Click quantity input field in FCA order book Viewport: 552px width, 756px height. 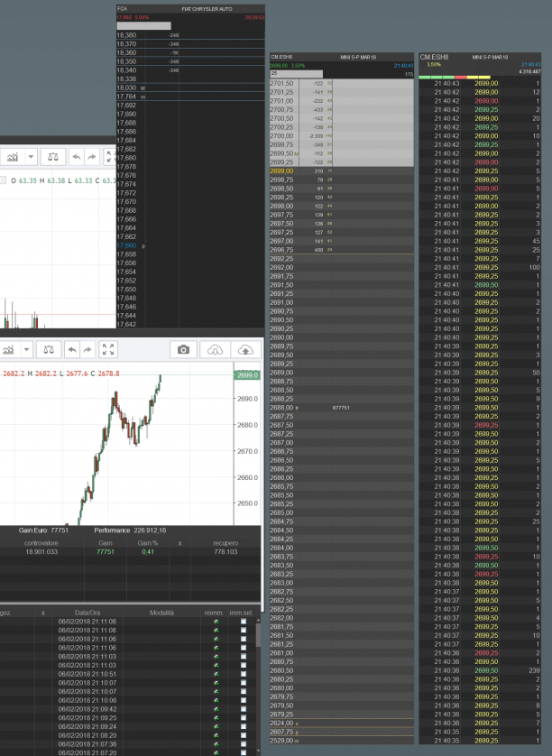pyautogui.click(x=143, y=25)
